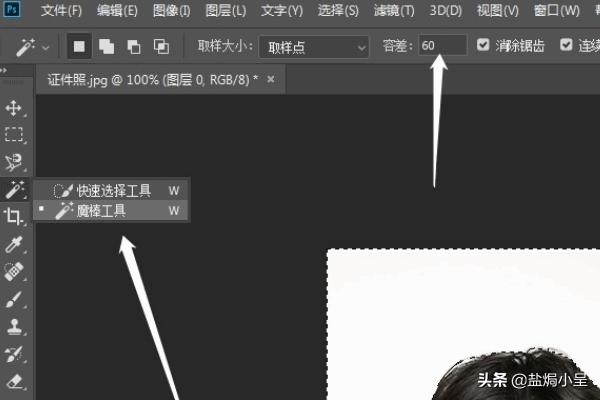Select the Brush tool
Image resolution: width=600 pixels, height=400 pixels.
14,298
